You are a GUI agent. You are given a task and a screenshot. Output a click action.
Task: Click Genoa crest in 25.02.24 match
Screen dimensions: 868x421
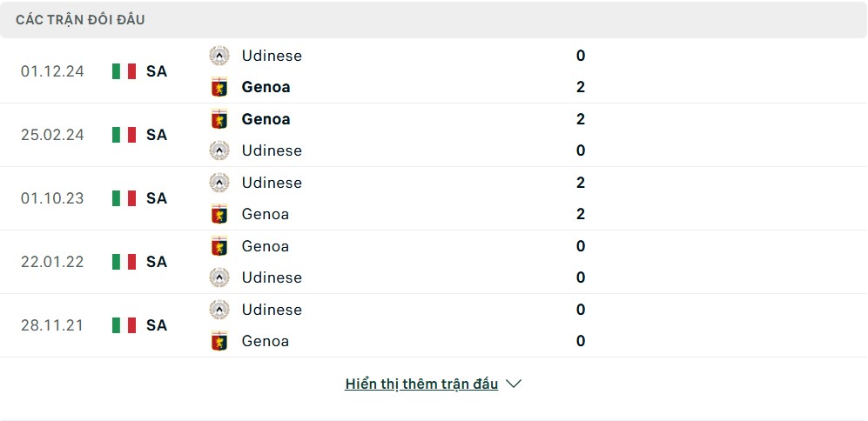(219, 119)
